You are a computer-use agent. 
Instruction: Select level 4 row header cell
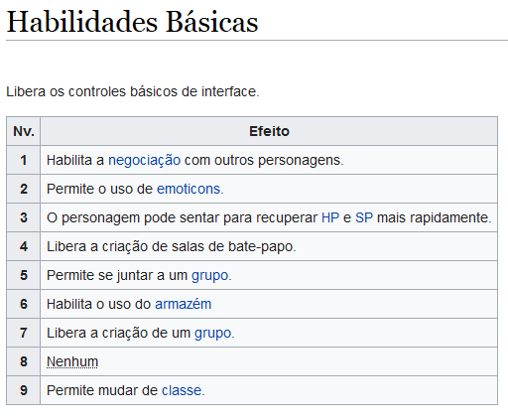[x=24, y=246]
